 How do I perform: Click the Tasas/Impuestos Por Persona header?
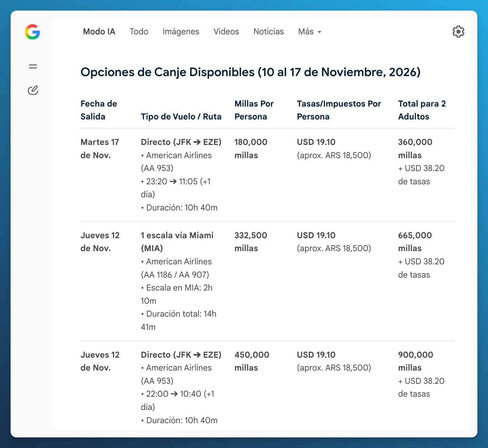coord(339,110)
